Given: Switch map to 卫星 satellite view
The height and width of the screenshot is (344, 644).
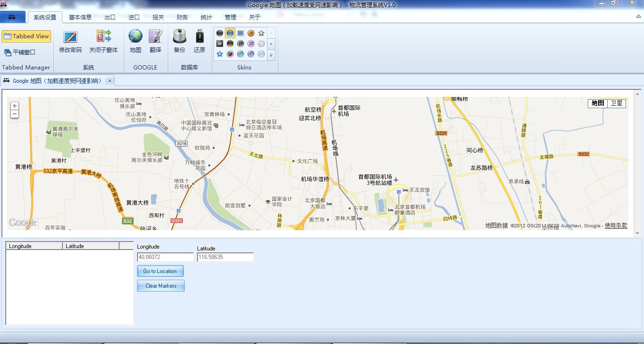Looking at the screenshot, I should coord(617,103).
